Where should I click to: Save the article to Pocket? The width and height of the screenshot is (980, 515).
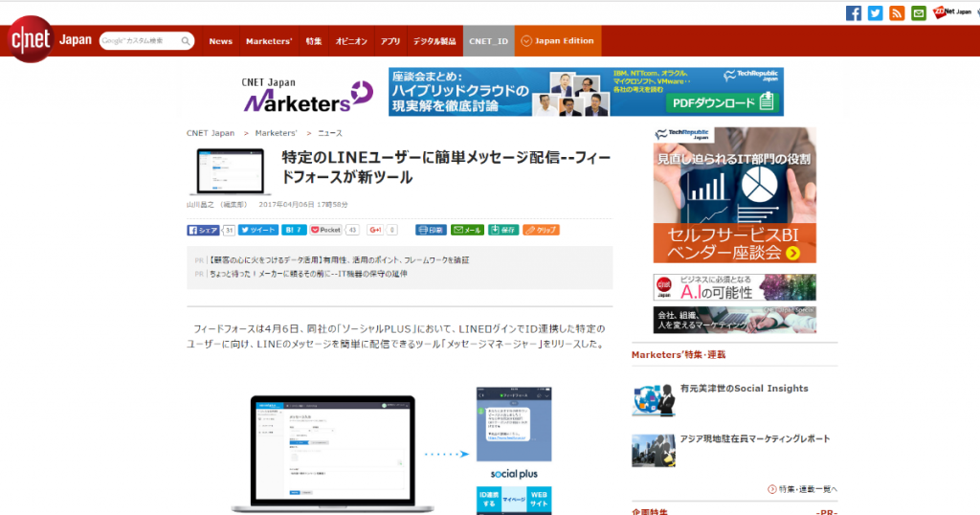[325, 230]
